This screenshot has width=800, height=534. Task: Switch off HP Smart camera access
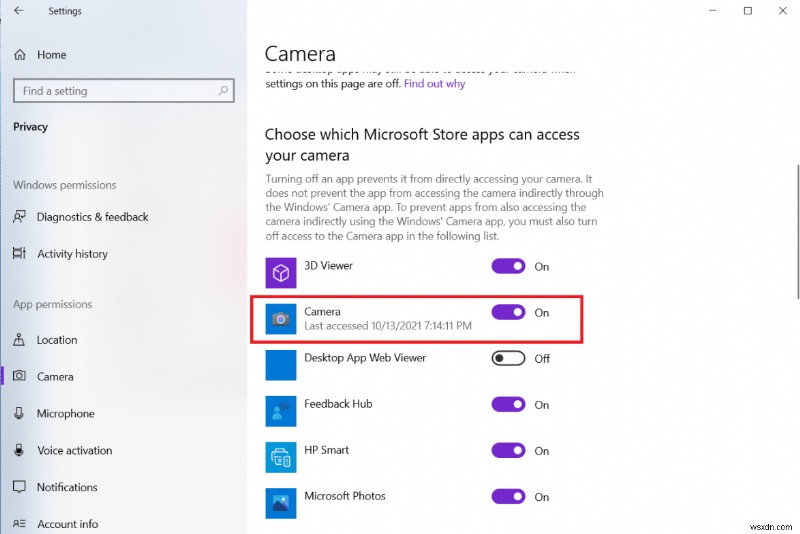coord(508,451)
